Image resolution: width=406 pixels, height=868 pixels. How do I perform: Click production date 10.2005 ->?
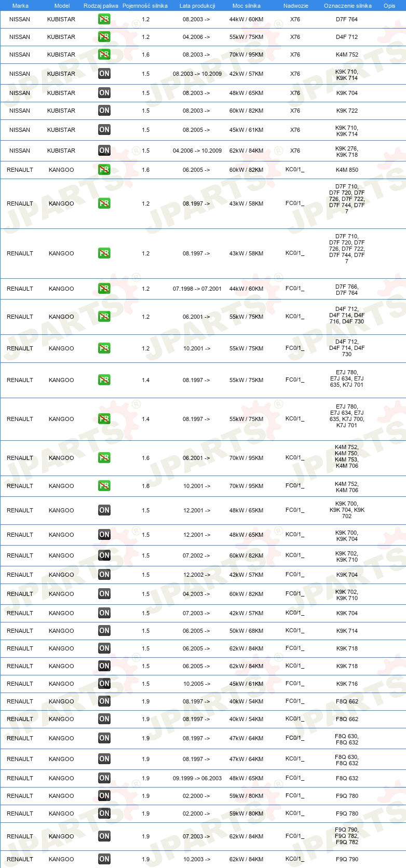pos(197,684)
